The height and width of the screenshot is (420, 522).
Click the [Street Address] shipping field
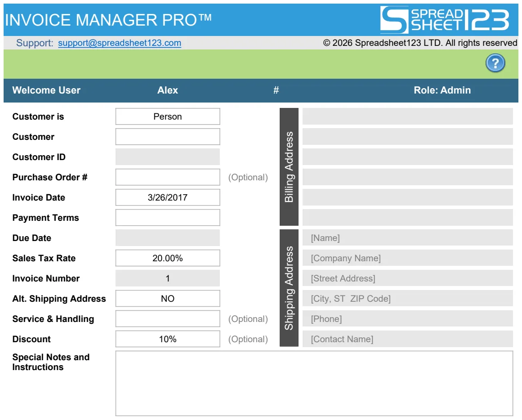click(407, 278)
